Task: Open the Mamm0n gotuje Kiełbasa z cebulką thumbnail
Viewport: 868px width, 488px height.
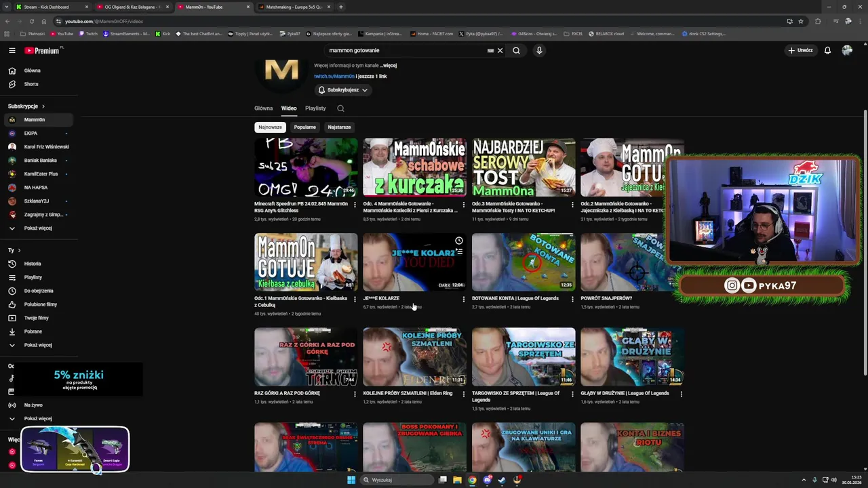Action: click(306, 262)
